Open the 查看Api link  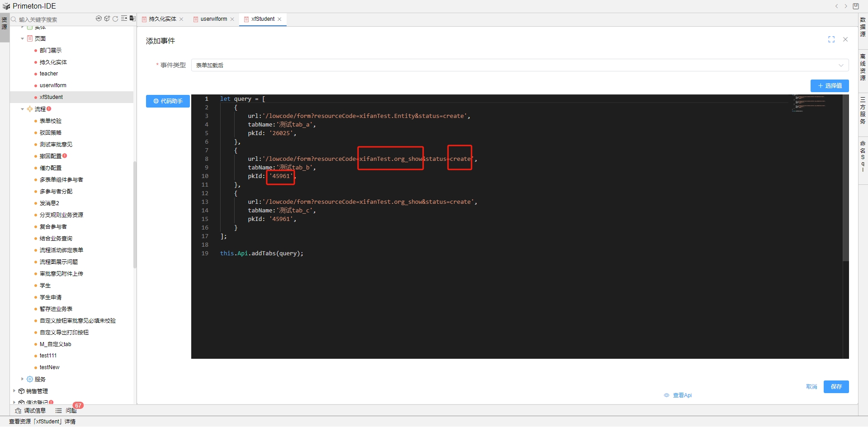coord(683,395)
